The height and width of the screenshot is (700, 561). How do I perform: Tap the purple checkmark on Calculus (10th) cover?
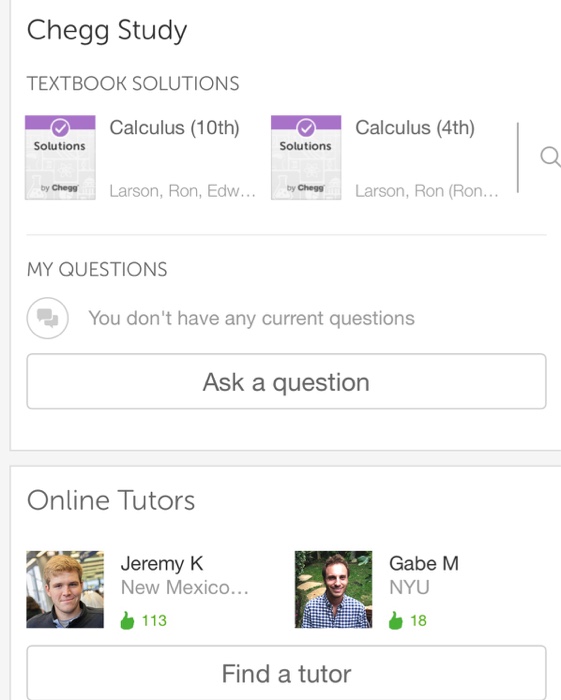coord(60,128)
